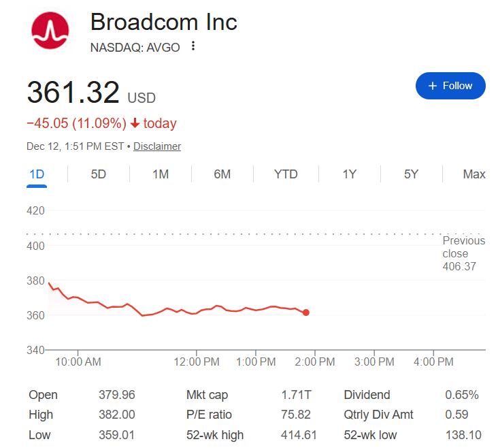Click the Broadcom red logo icon
The height and width of the screenshot is (448, 498).
click(50, 31)
